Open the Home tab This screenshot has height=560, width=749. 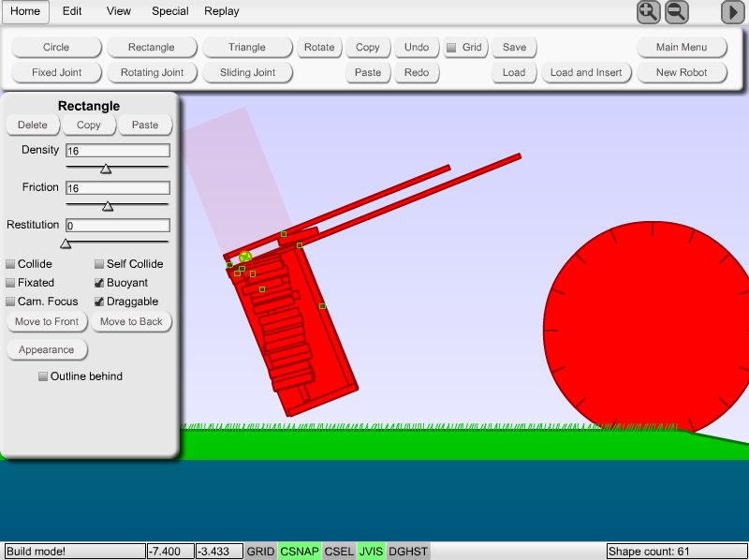(x=25, y=11)
